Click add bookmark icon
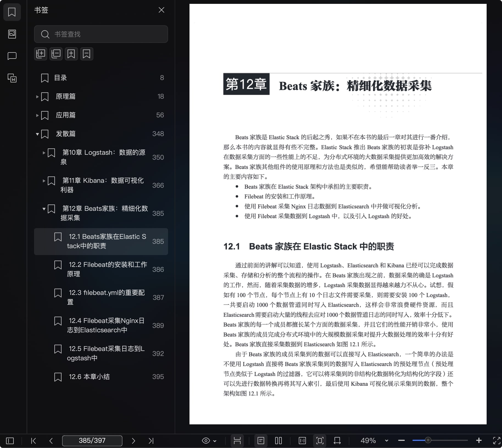Image resolution: width=502 pixels, height=448 pixels. 71,54
